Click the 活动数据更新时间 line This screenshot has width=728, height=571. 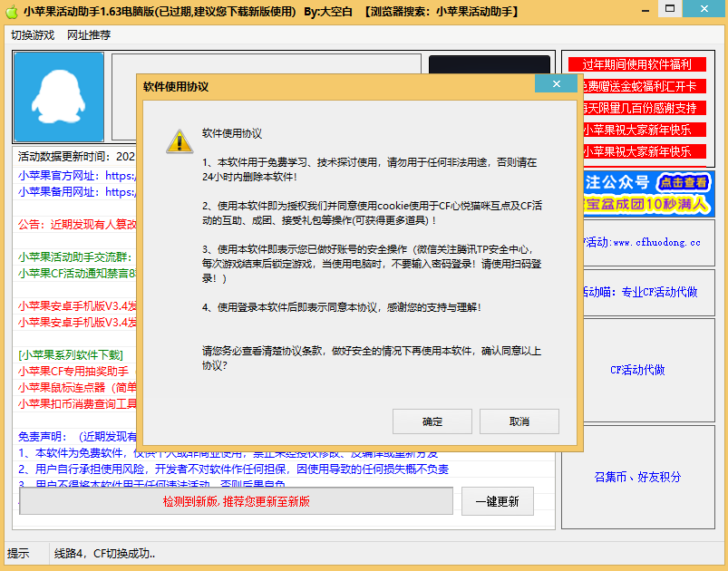(x=77, y=157)
